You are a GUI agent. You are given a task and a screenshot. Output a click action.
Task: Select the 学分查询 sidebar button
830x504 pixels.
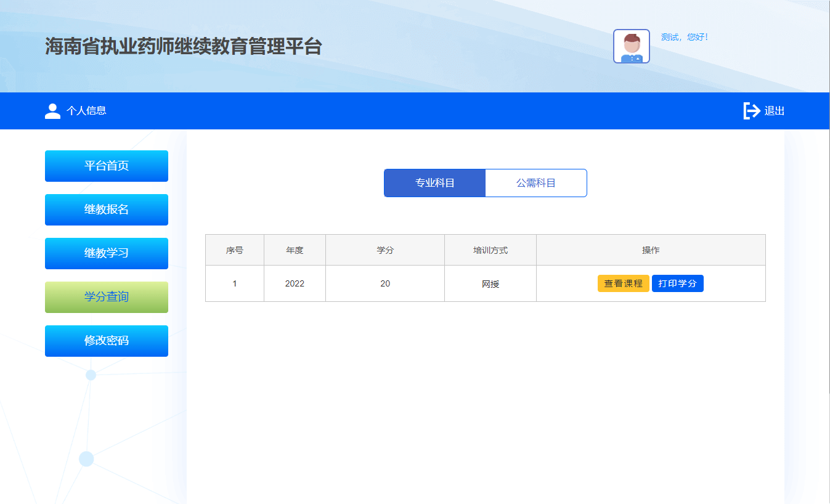[x=107, y=297]
